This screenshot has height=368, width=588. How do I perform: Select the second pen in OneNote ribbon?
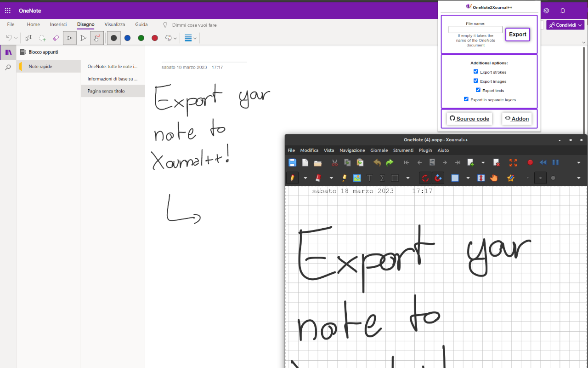pos(83,38)
